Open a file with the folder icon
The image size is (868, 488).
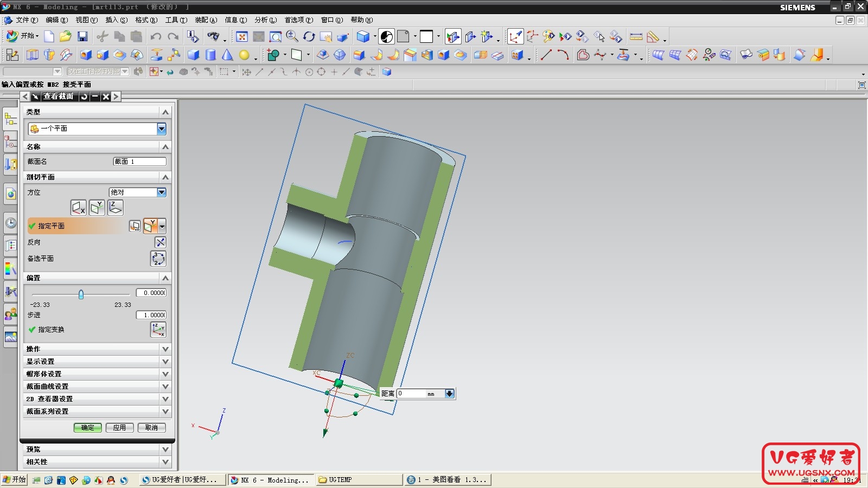coord(66,36)
